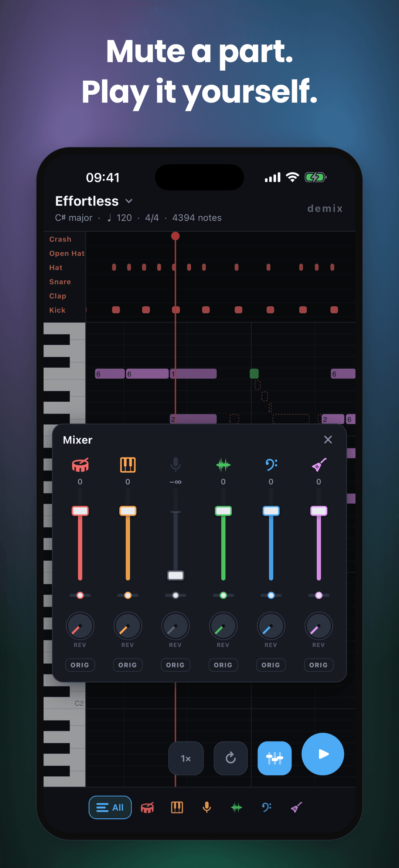Click the bass clef icon in Mixer

(271, 465)
